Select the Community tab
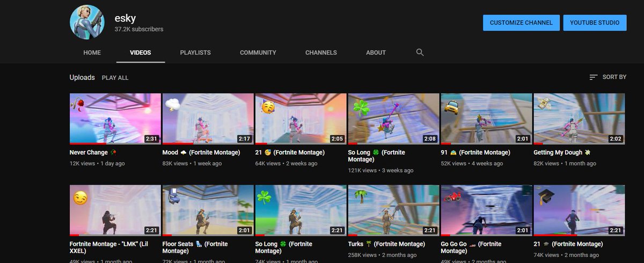The image size is (644, 263). coord(258,53)
